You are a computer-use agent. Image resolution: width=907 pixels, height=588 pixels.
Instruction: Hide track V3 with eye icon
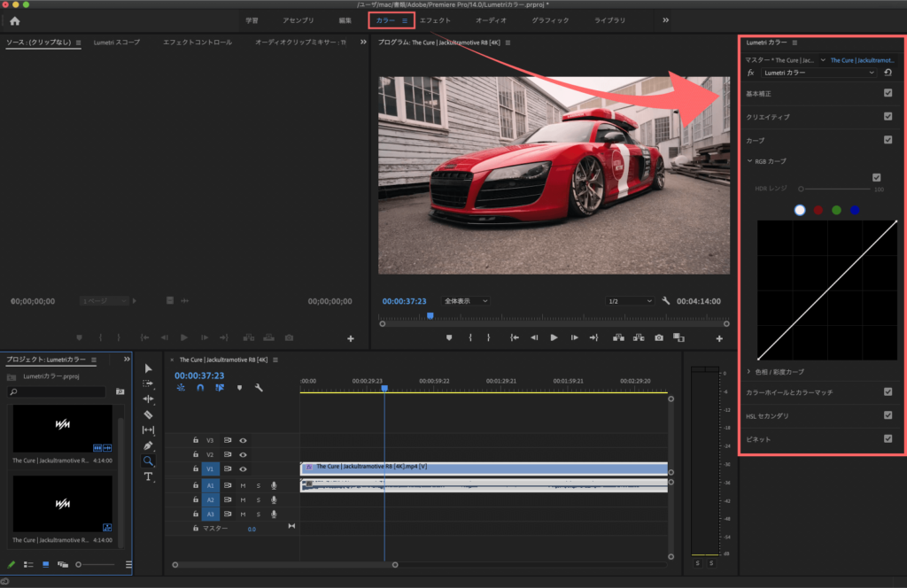click(x=243, y=441)
